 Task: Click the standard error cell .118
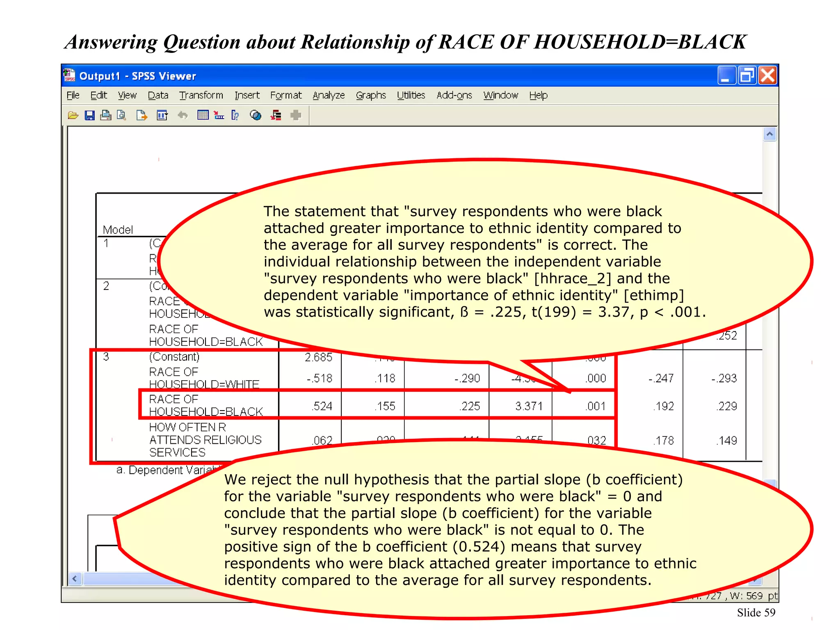coord(385,378)
